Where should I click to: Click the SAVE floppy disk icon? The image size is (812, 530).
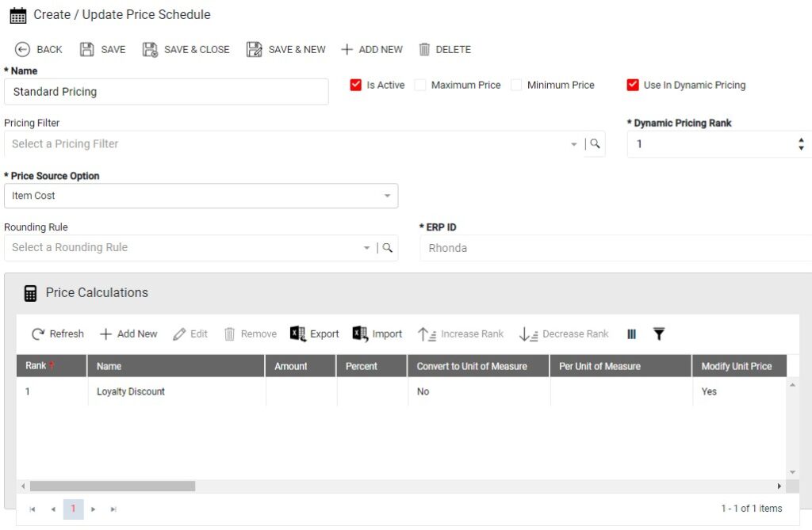point(87,49)
